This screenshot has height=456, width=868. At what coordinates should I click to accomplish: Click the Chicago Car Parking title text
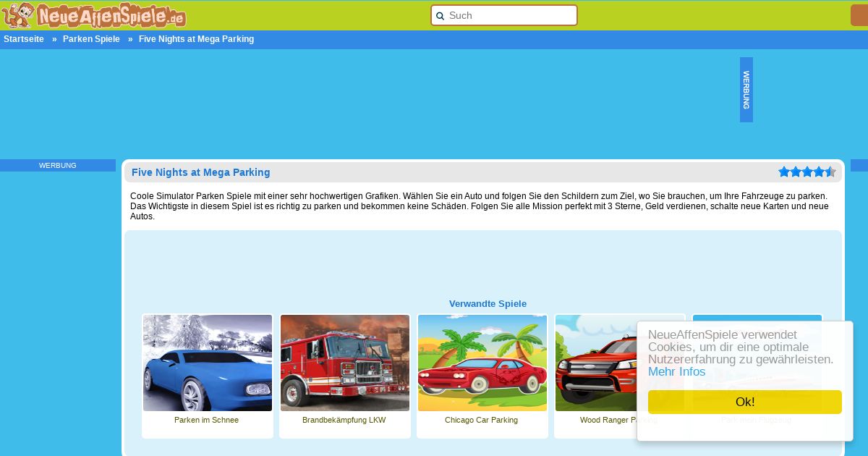(x=481, y=420)
